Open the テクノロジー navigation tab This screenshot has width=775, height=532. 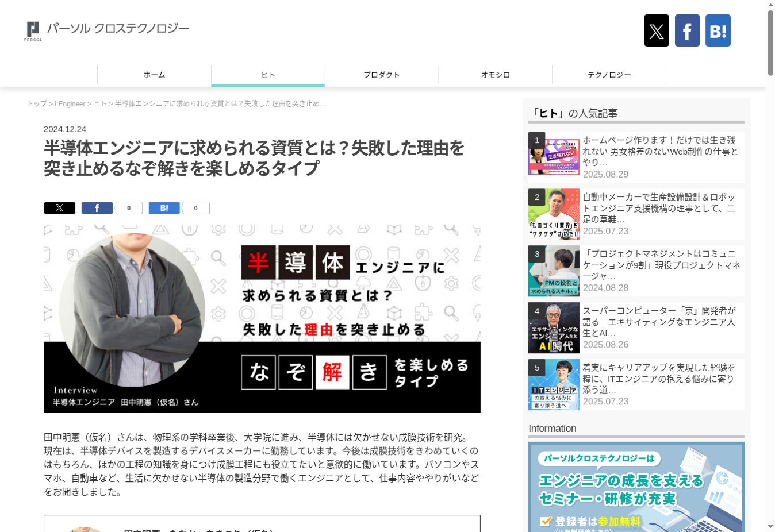[x=609, y=75]
